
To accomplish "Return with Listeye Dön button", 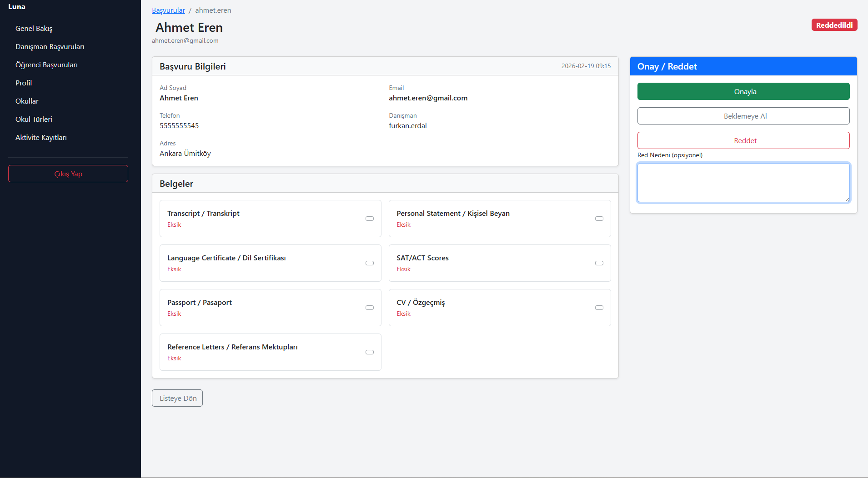I will (177, 398).
